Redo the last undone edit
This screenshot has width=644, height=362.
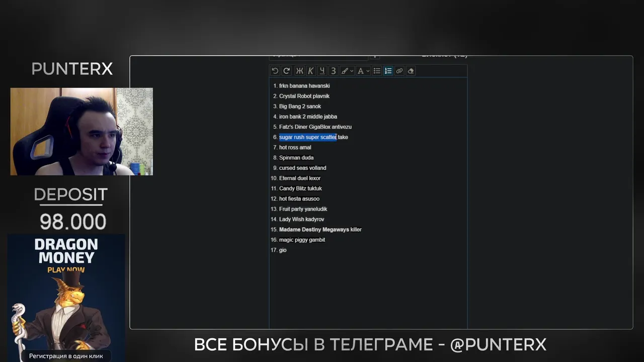coord(286,71)
